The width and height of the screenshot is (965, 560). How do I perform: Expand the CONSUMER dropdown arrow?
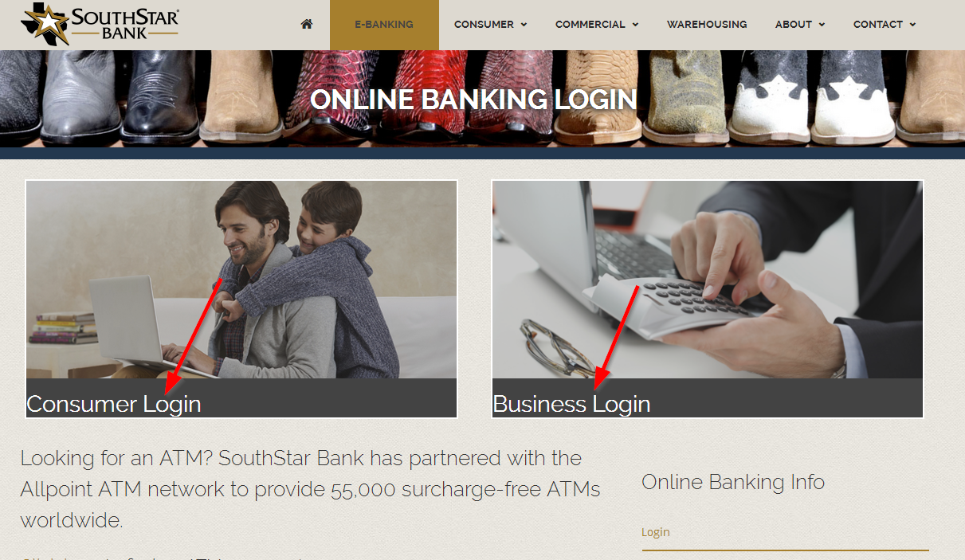[524, 25]
